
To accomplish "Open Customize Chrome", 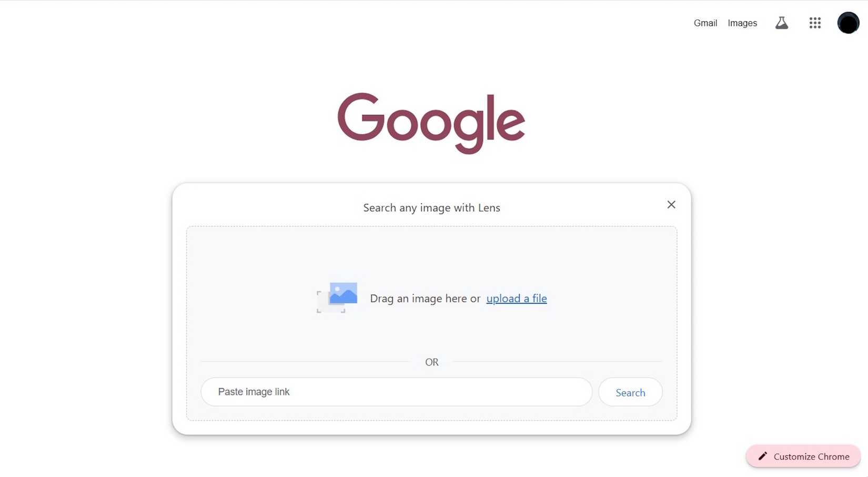I will pos(803,456).
